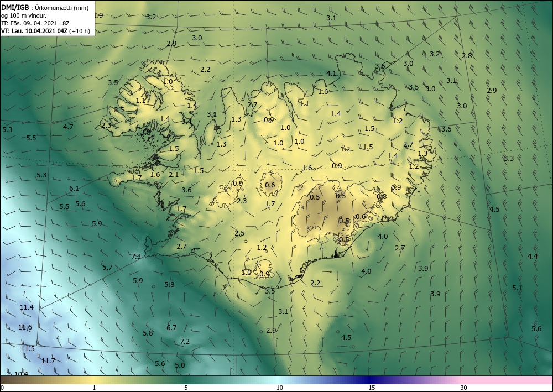The width and height of the screenshot is (553, 392).
Task: Click the 'og 100 m vindur.' subtitle line
Action: coord(24,15)
